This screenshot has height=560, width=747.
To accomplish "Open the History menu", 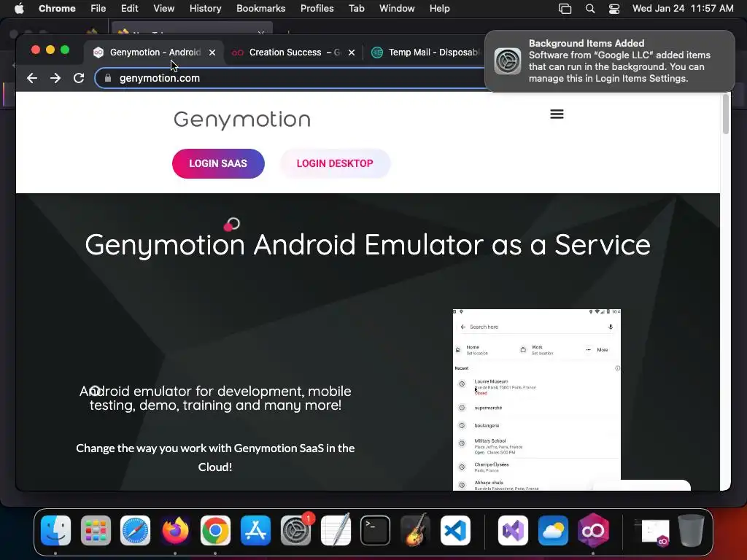I will (x=205, y=8).
